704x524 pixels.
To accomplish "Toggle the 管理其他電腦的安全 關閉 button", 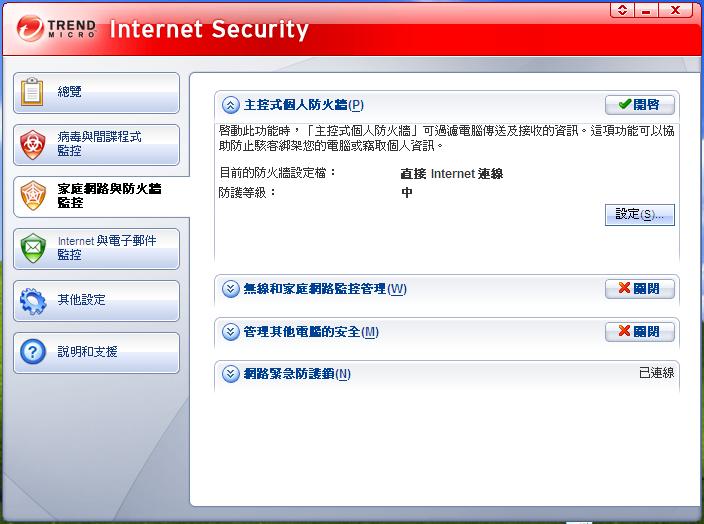I will (640, 332).
